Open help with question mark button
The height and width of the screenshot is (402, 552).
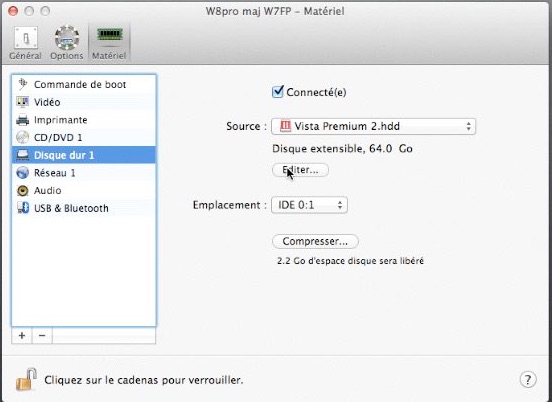click(528, 379)
